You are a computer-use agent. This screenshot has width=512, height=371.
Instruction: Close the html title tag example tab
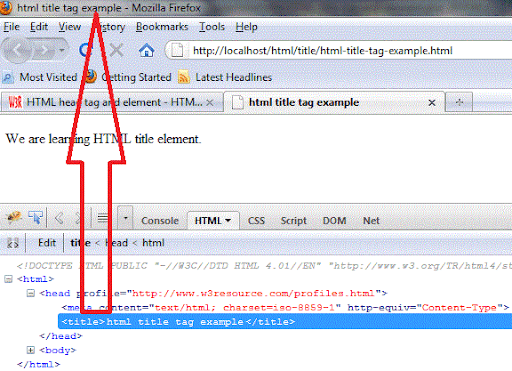432,103
